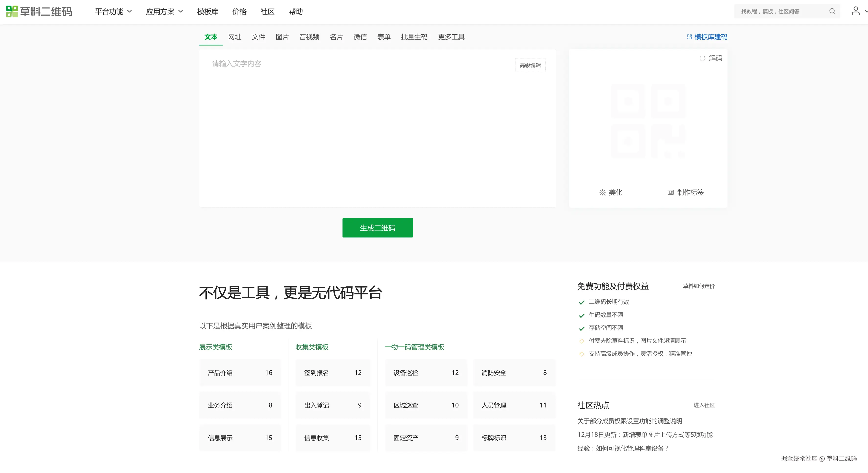Open the 设备巡检 template card
Image resolution: width=868 pixels, height=473 pixels.
click(426, 373)
